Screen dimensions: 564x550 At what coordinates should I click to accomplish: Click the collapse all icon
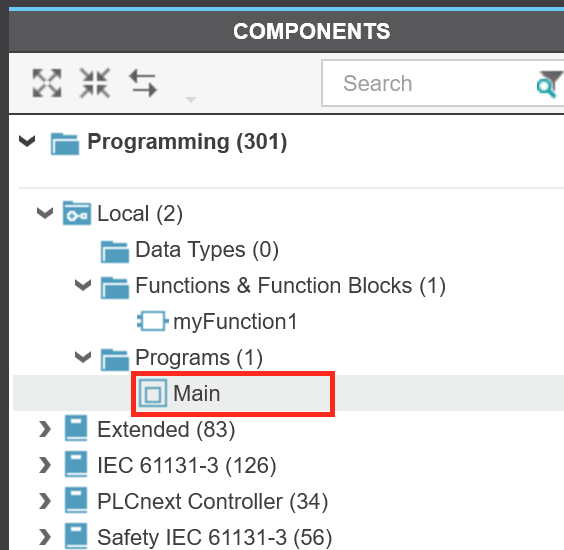[95, 83]
